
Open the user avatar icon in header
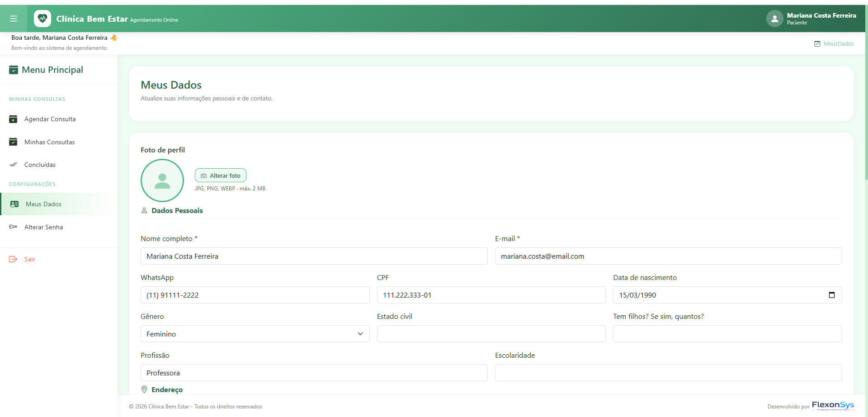click(x=774, y=19)
